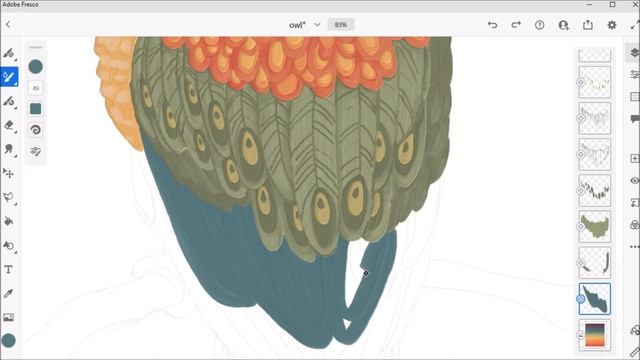Toggle current layer visibility eye icon
The width and height of the screenshot is (640, 360).
tap(634, 180)
